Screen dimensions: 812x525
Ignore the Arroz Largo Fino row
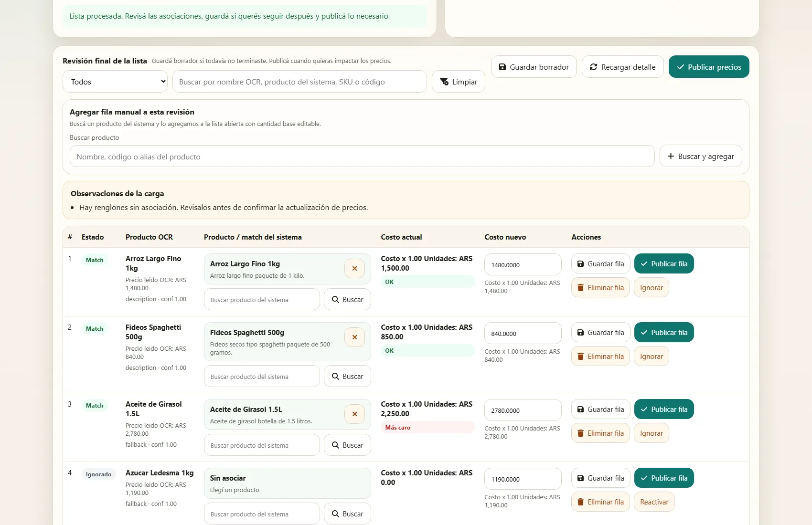point(652,288)
